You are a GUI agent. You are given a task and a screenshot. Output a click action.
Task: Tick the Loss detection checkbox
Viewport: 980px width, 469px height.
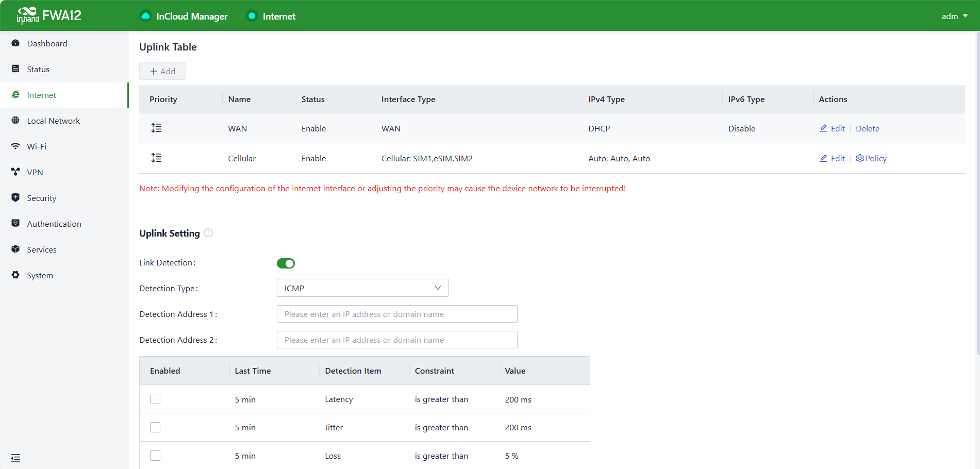tap(155, 456)
